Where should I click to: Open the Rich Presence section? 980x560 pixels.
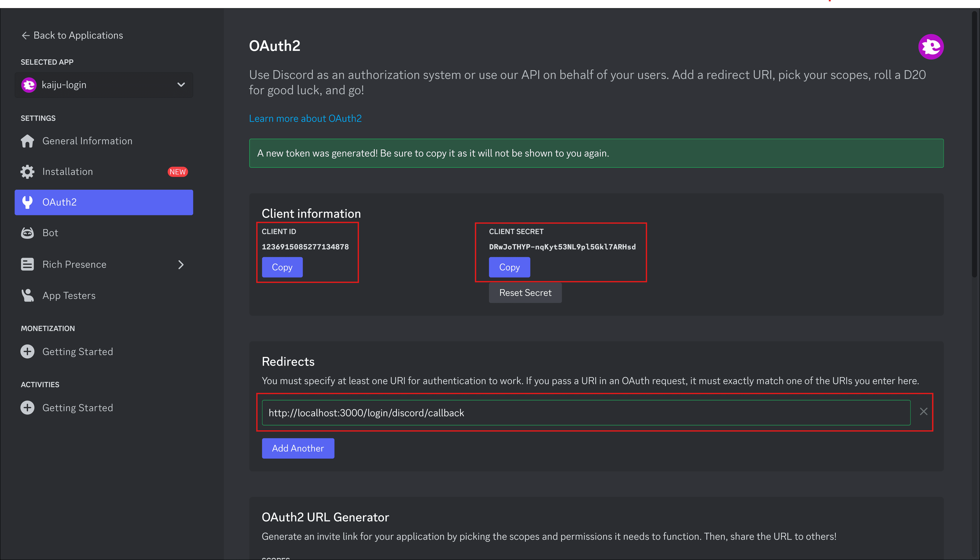pyautogui.click(x=104, y=265)
